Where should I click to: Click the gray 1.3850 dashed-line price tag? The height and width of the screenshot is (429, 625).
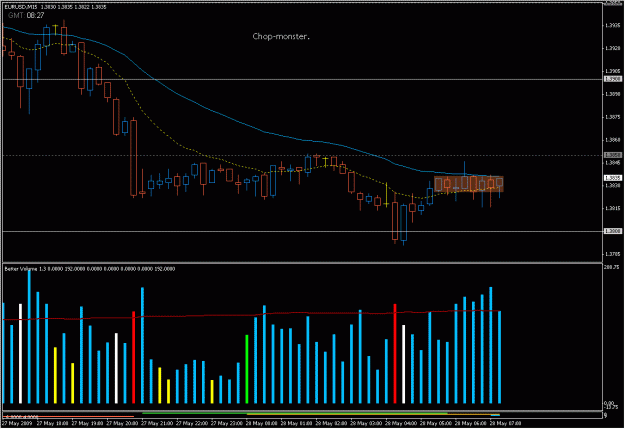(x=613, y=155)
